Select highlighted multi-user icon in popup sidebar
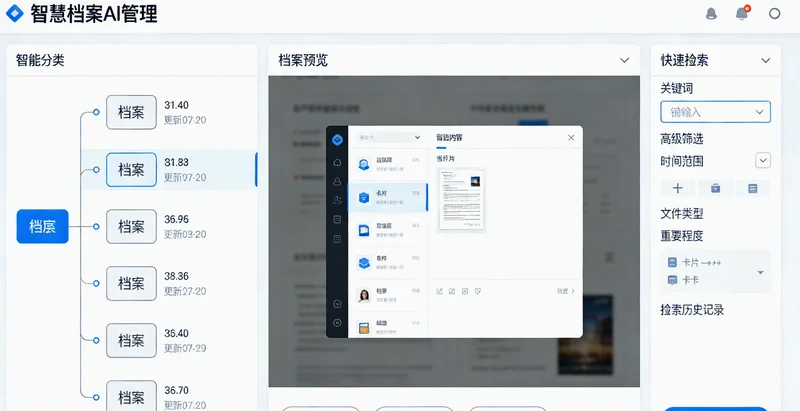The height and width of the screenshot is (411, 800). (337, 200)
